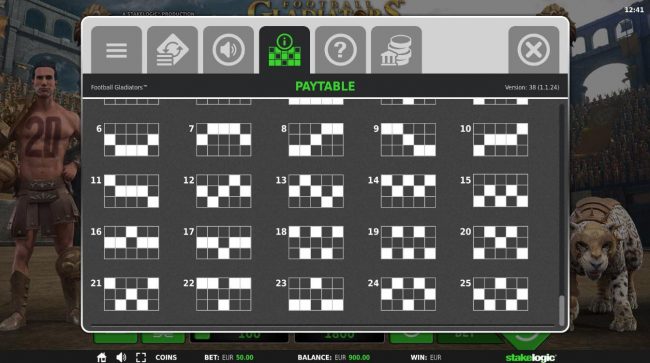Select the green paytable info tab

point(284,50)
